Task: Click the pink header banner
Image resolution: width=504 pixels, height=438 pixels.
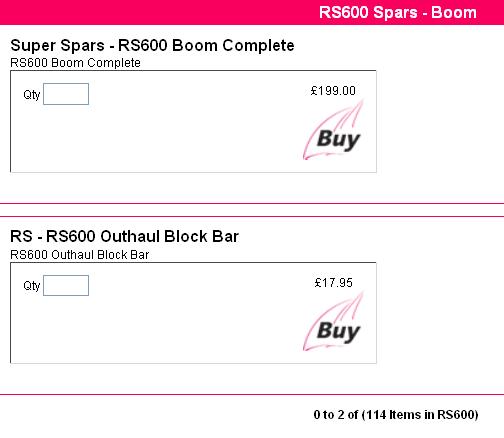Action: tap(252, 12)
